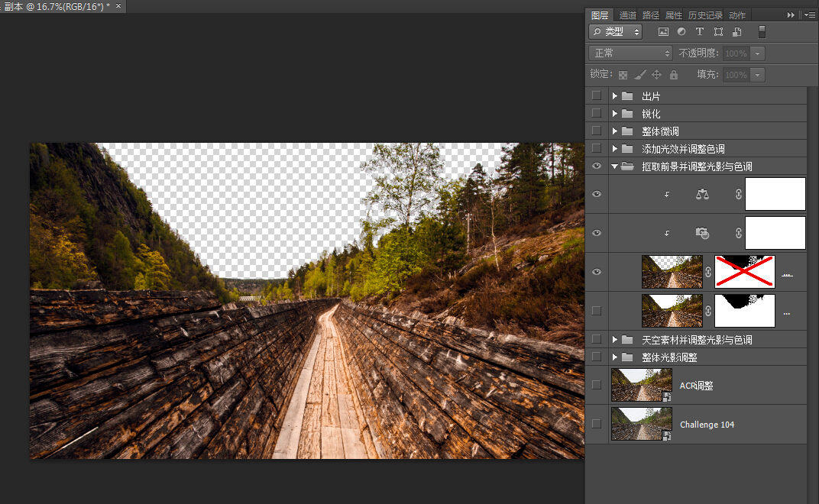
Task: Click the open folder icon of 抠取前景并调整光影与色调
Action: pyautogui.click(x=627, y=166)
